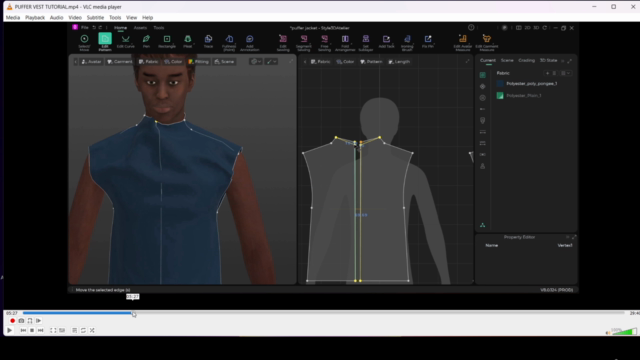This screenshot has width=640, height=360.
Task: Open Edit Avatar Measure tool
Action: click(x=462, y=42)
